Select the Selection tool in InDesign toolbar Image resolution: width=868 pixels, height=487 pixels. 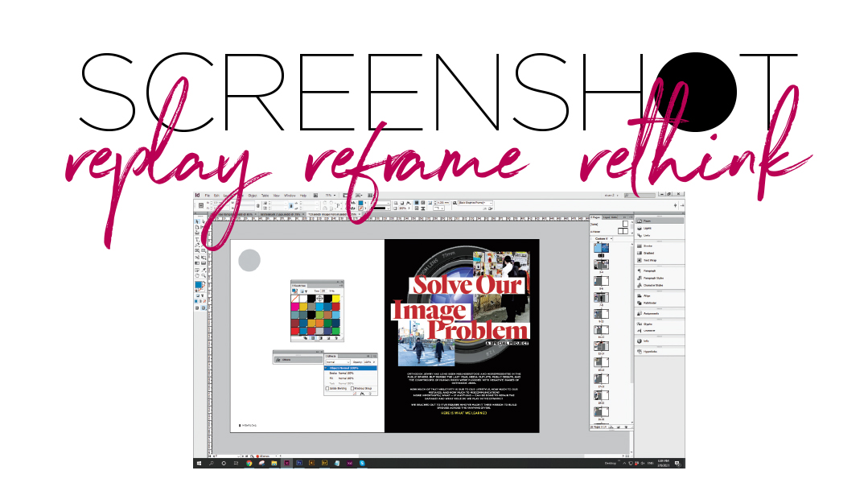(x=197, y=221)
